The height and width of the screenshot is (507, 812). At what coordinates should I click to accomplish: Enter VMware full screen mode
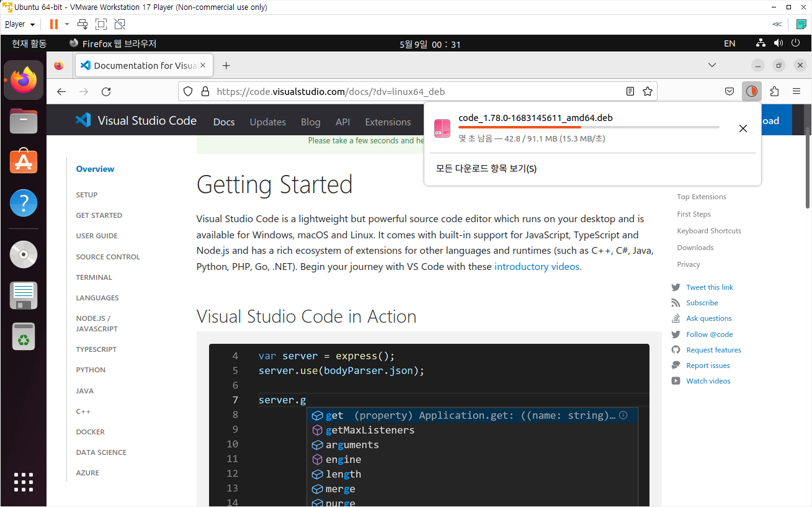pos(101,24)
